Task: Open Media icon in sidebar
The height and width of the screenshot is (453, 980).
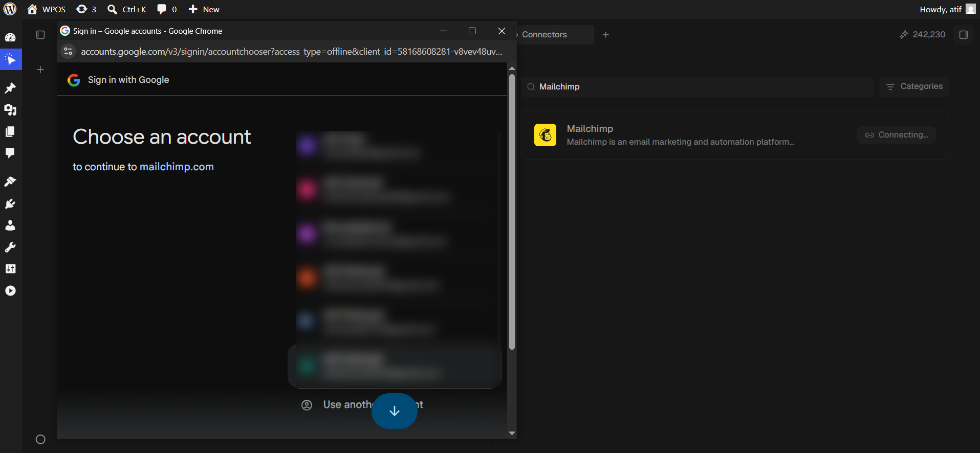Action: coord(10,110)
